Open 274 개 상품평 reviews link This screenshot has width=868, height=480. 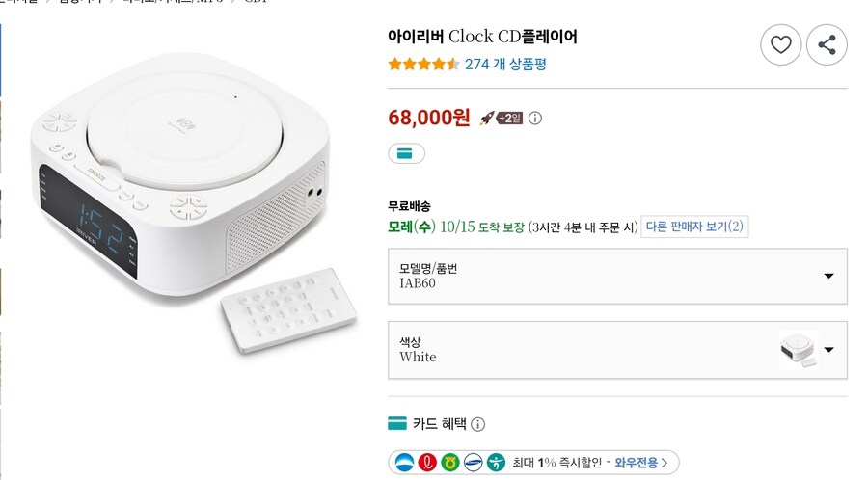point(505,65)
